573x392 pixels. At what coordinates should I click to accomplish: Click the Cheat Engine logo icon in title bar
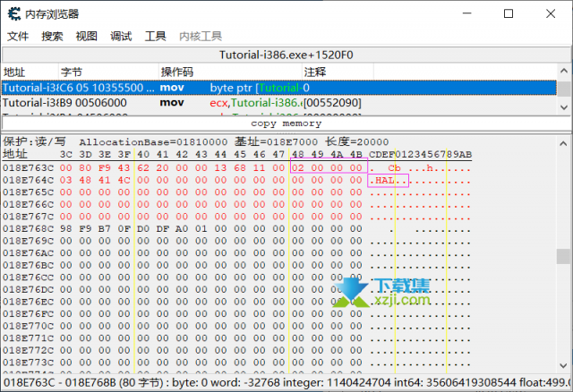(14, 14)
